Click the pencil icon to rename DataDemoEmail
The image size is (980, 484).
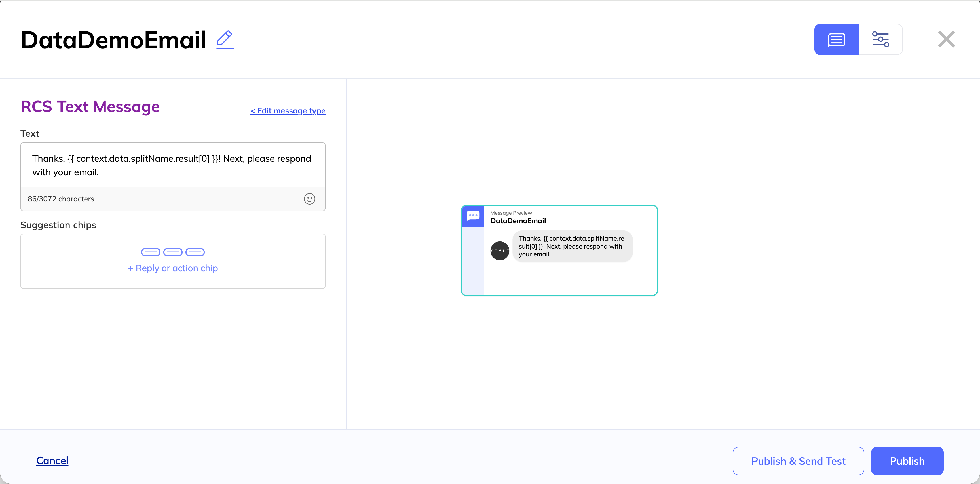coord(225,39)
